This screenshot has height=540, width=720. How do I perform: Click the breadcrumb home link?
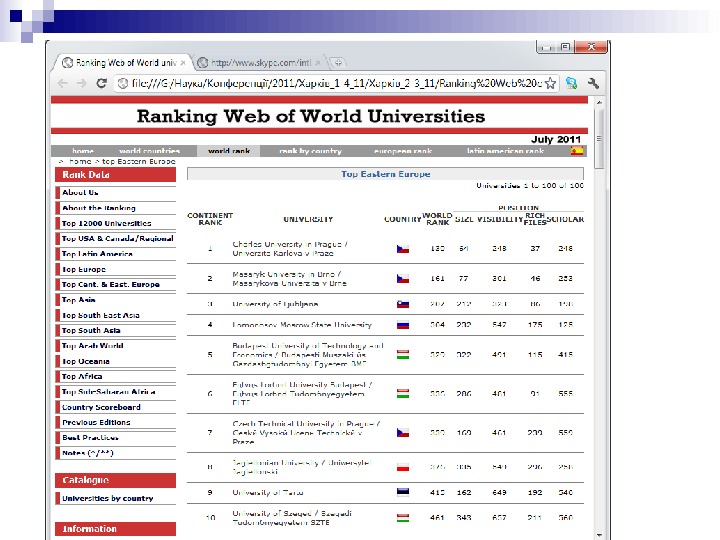click(x=80, y=162)
